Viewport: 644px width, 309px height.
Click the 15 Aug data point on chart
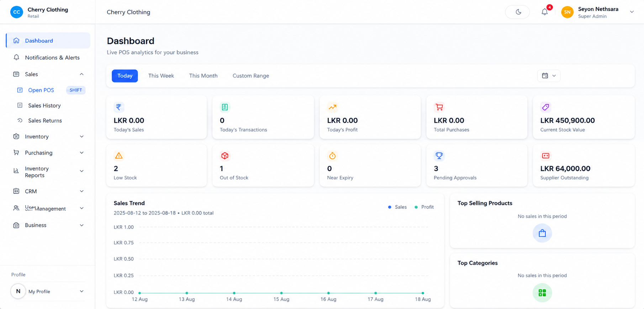tap(281, 293)
